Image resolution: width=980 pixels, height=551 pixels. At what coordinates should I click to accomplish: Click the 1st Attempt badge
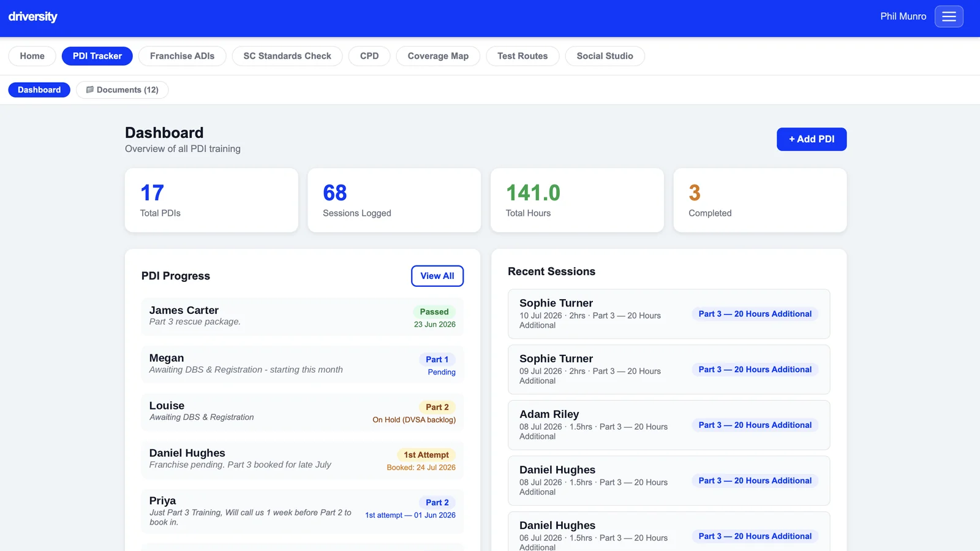[x=426, y=455]
